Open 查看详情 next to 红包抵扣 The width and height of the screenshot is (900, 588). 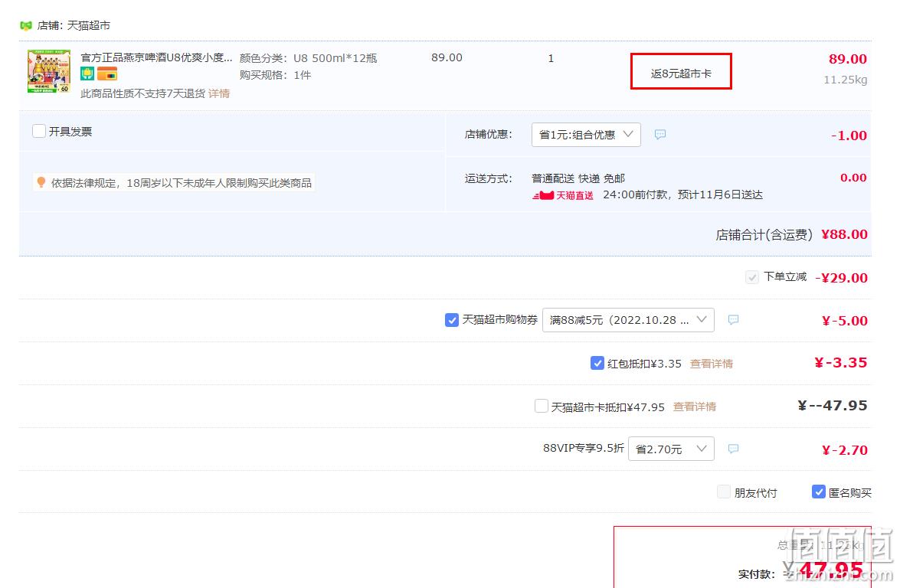711,364
